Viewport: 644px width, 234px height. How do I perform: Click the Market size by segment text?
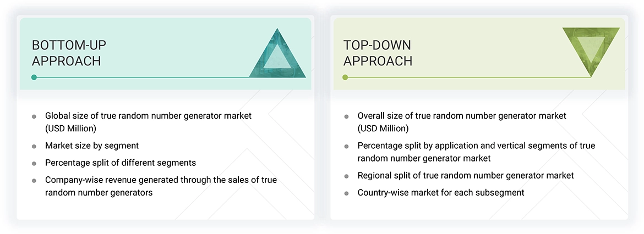click(x=92, y=146)
